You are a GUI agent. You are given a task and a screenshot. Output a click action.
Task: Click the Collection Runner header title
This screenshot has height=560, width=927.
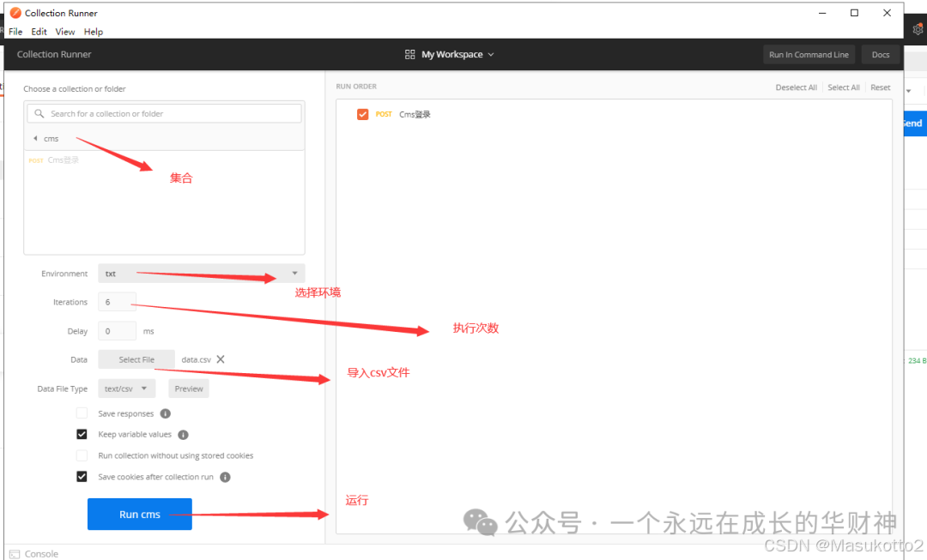pyautogui.click(x=54, y=54)
